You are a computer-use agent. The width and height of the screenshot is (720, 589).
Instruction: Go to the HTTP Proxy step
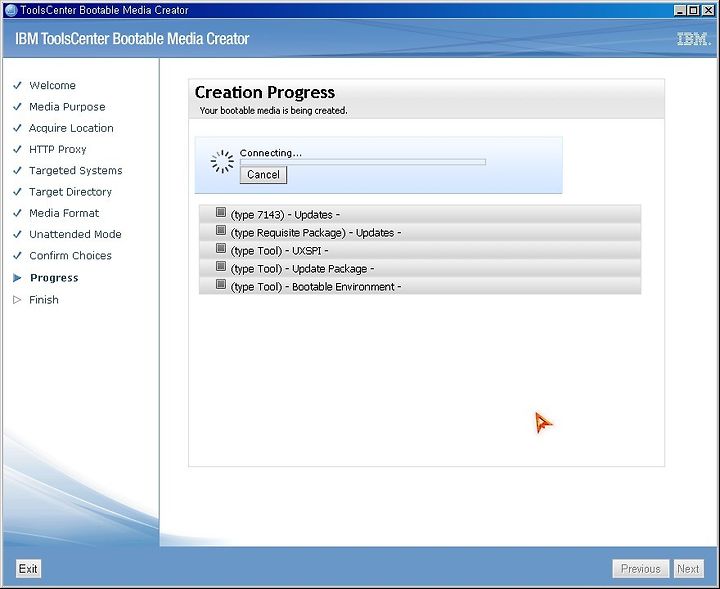[x=57, y=149]
